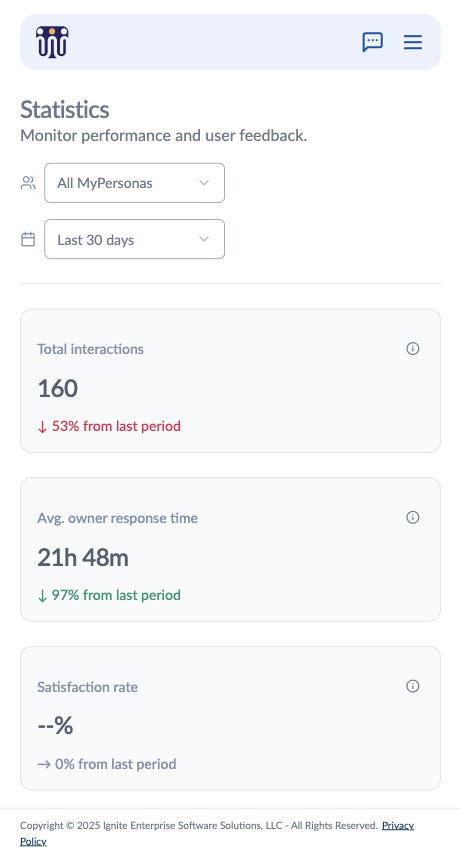The height and width of the screenshot is (848, 460).
Task: Click the calendar icon beside date filter
Action: 28,239
